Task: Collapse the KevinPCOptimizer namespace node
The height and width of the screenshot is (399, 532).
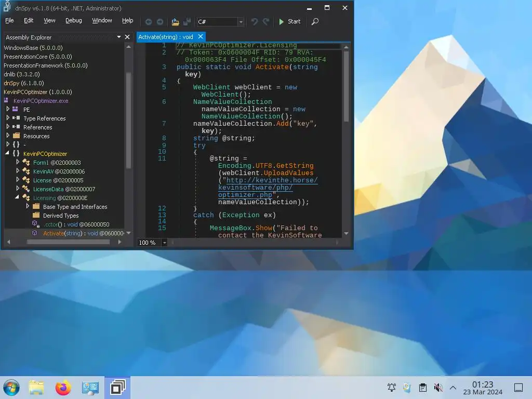Action: pos(7,153)
